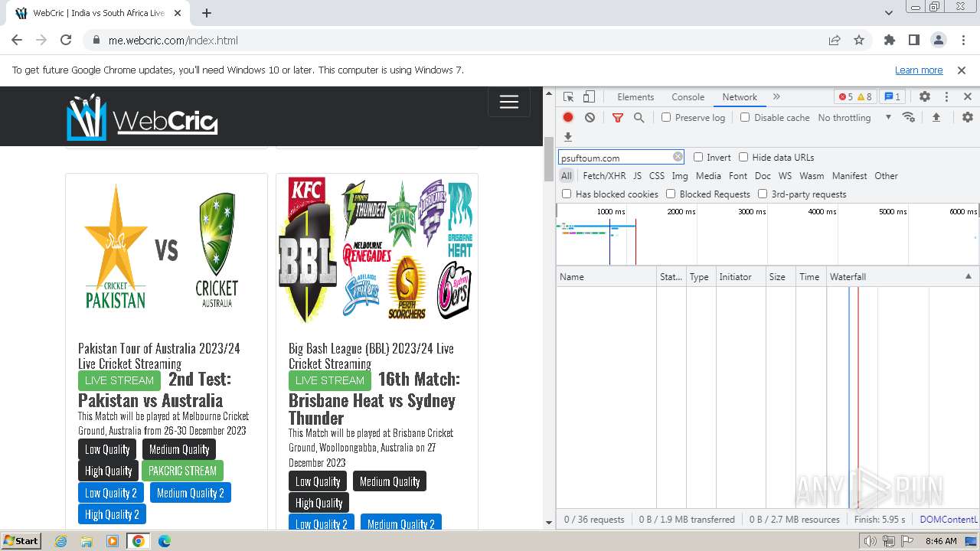Image resolution: width=980 pixels, height=551 pixels.
Task: Click the DevTools inspect element picker icon
Action: pos(568,97)
